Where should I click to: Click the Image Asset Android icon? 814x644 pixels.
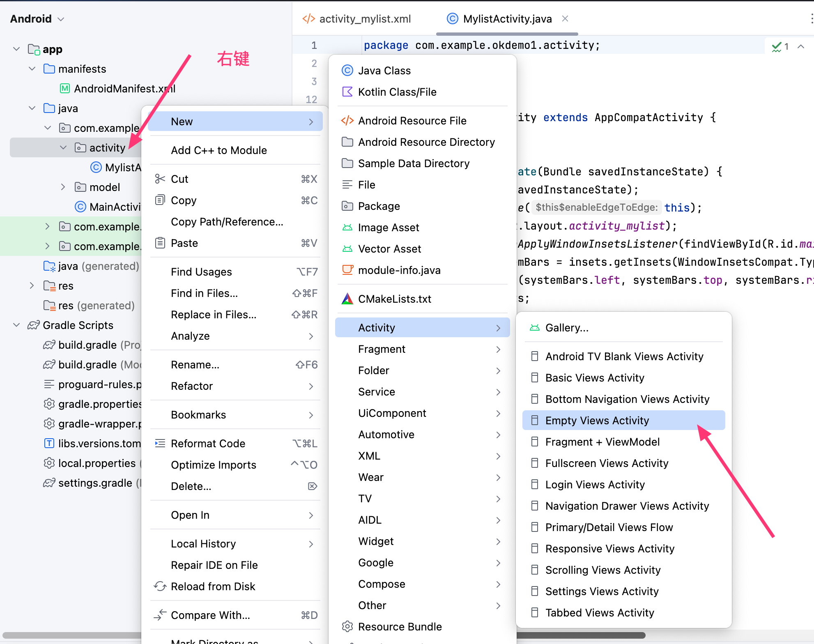point(347,228)
